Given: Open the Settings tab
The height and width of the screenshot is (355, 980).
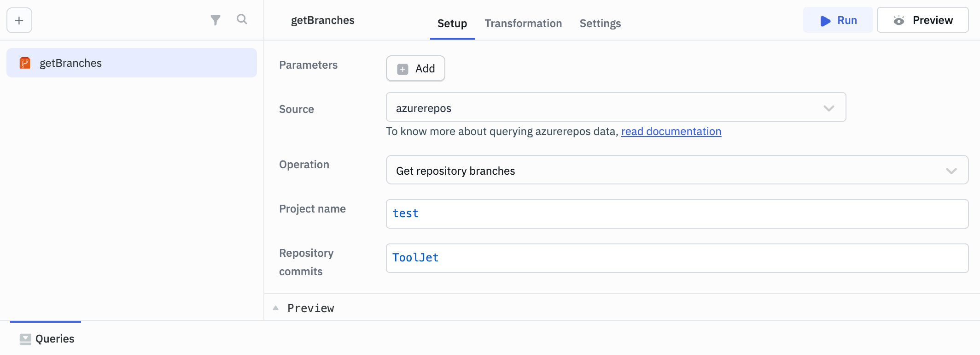Looking at the screenshot, I should pos(600,24).
